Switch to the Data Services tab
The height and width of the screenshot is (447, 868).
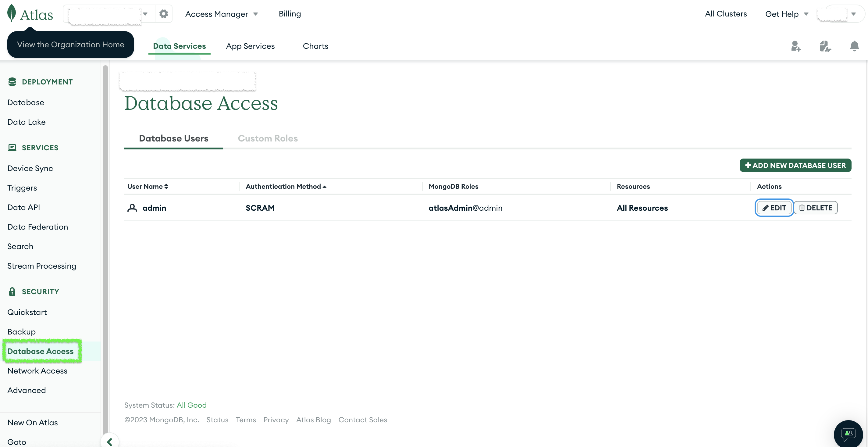[x=179, y=46]
